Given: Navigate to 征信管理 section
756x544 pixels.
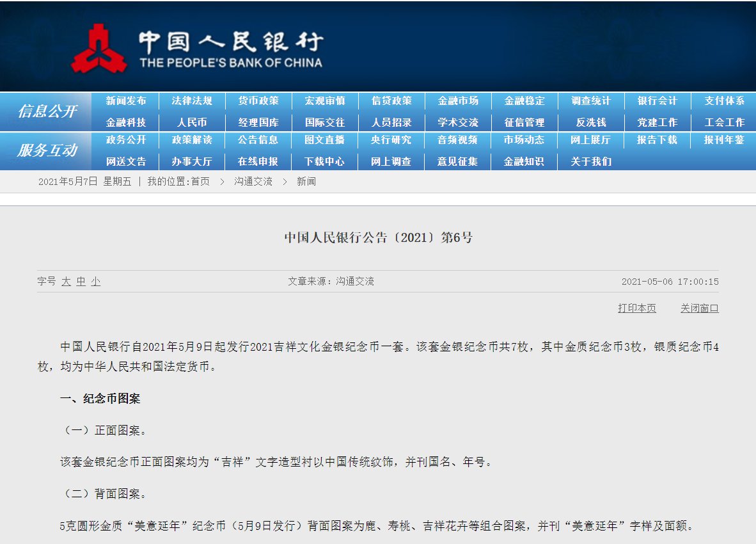Looking at the screenshot, I should [x=524, y=122].
